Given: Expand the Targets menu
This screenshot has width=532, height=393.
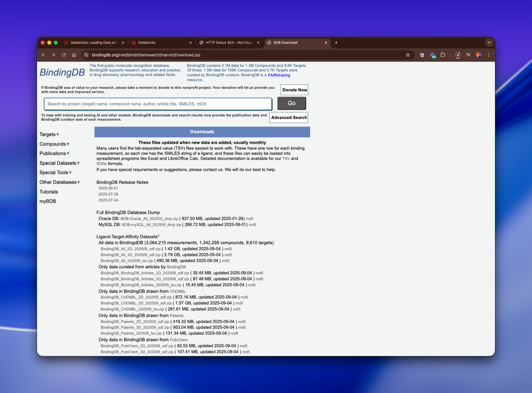Looking at the screenshot, I should [x=49, y=134].
